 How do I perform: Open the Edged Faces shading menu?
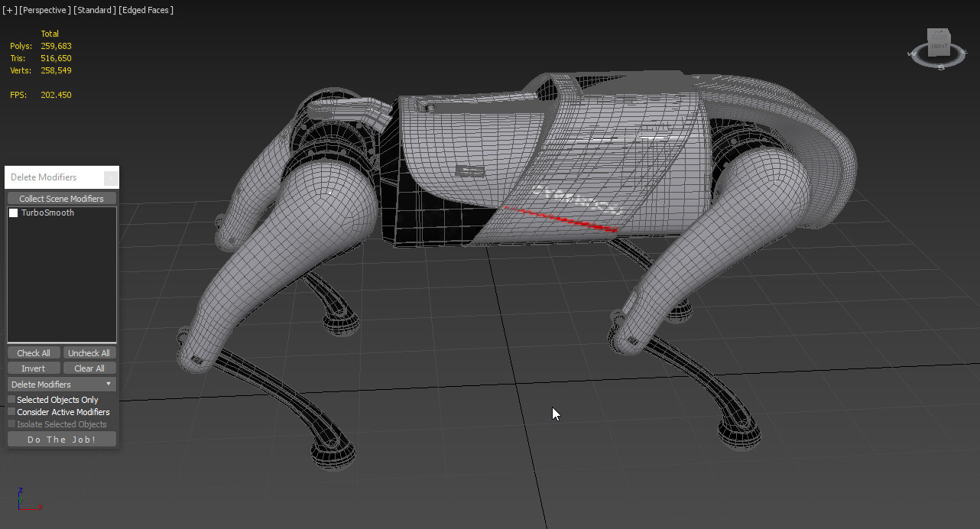pos(146,10)
